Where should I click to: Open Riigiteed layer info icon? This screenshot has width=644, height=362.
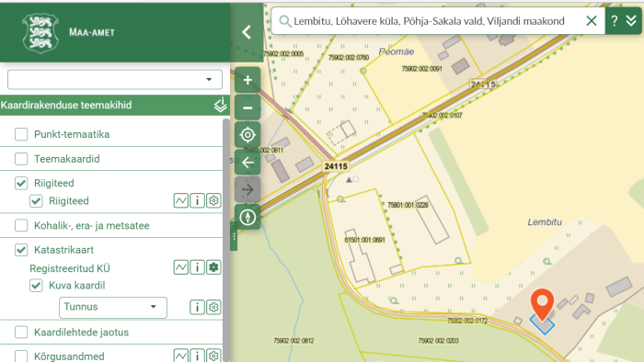click(197, 201)
